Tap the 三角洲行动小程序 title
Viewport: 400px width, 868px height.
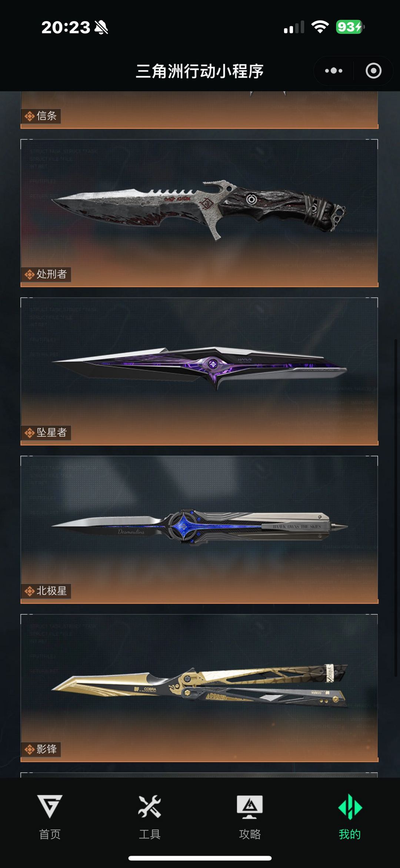pos(200,71)
